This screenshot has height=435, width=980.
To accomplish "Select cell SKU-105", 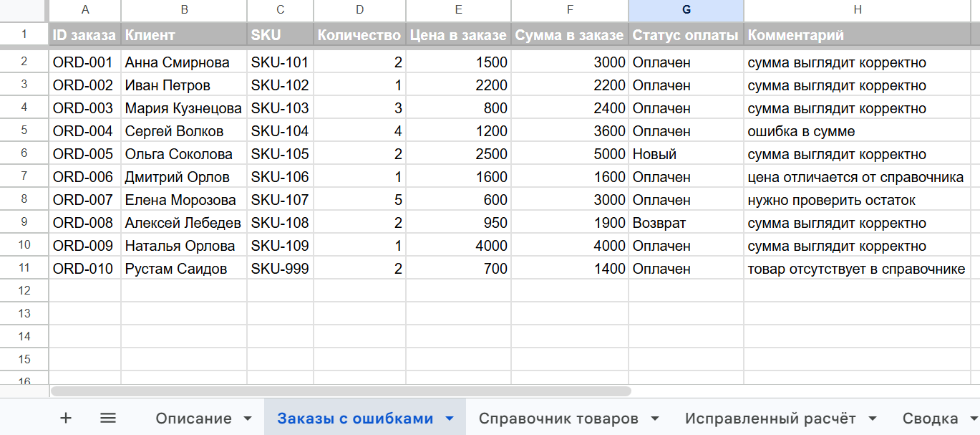I will pos(280,154).
